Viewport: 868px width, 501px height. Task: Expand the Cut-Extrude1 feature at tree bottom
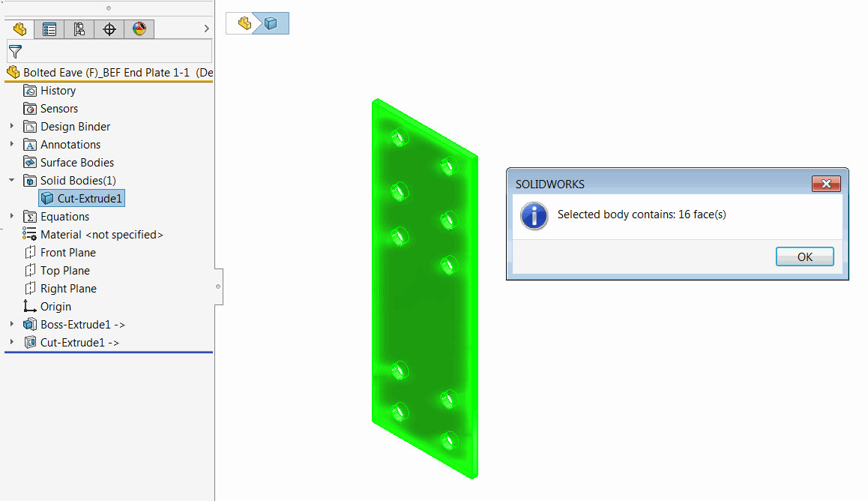(x=12, y=342)
